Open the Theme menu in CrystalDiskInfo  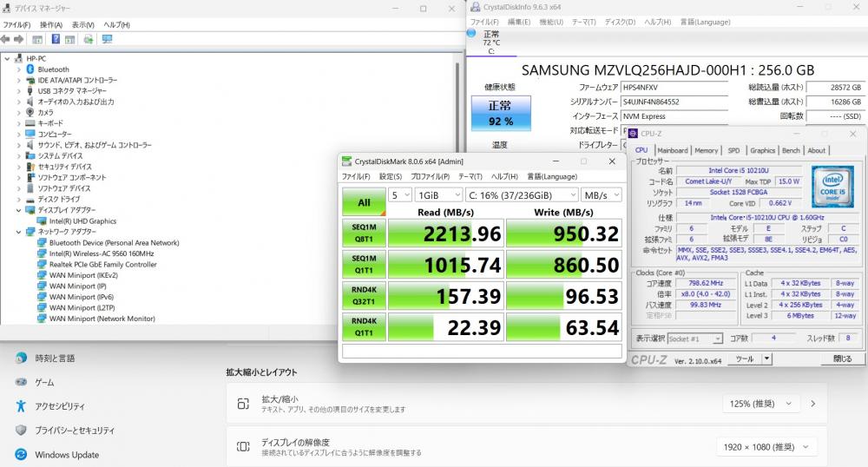click(x=583, y=22)
